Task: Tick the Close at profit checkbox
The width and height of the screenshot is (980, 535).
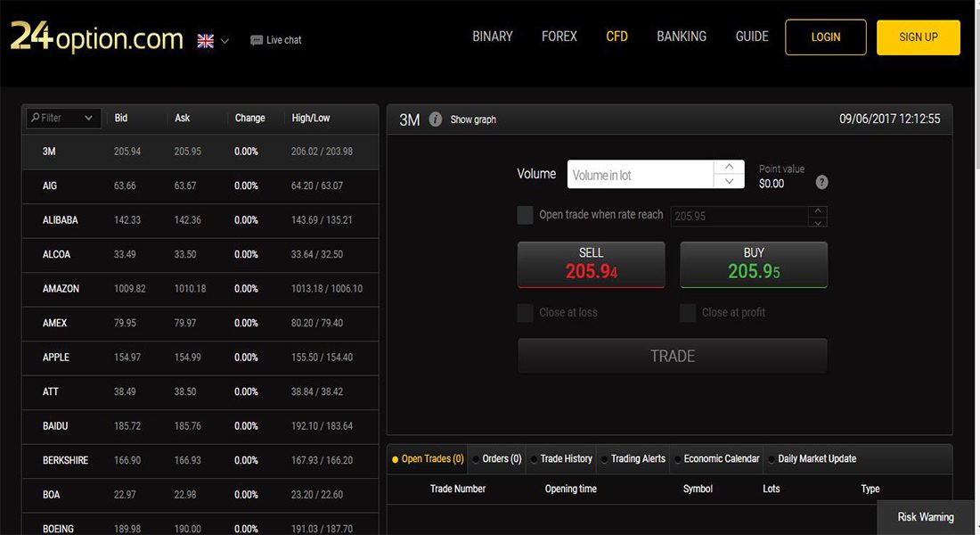Action: tap(688, 313)
